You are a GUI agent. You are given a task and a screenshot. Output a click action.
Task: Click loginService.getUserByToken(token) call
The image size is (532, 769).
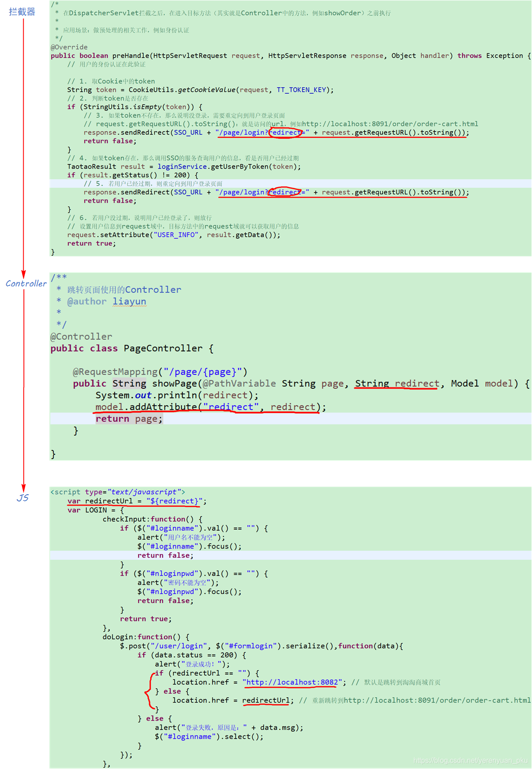coord(228,167)
